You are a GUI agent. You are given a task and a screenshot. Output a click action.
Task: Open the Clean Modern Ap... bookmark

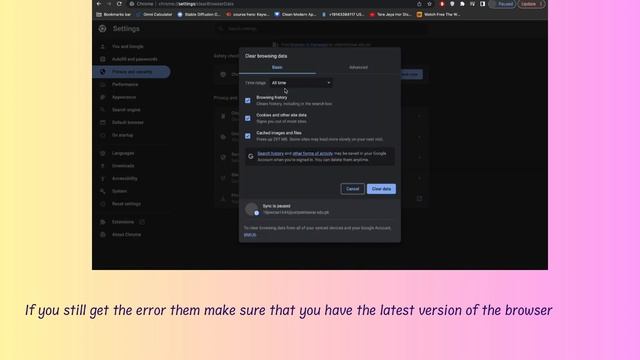tap(296, 14)
